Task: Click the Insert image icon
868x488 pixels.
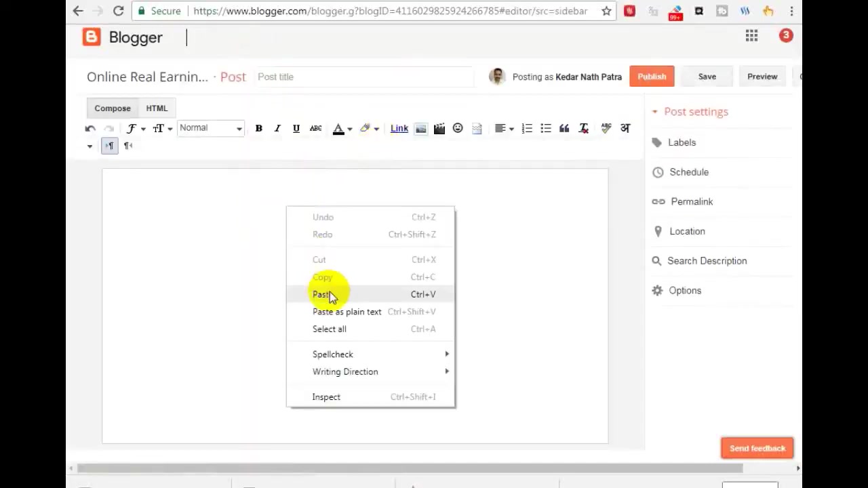Action: 421,128
